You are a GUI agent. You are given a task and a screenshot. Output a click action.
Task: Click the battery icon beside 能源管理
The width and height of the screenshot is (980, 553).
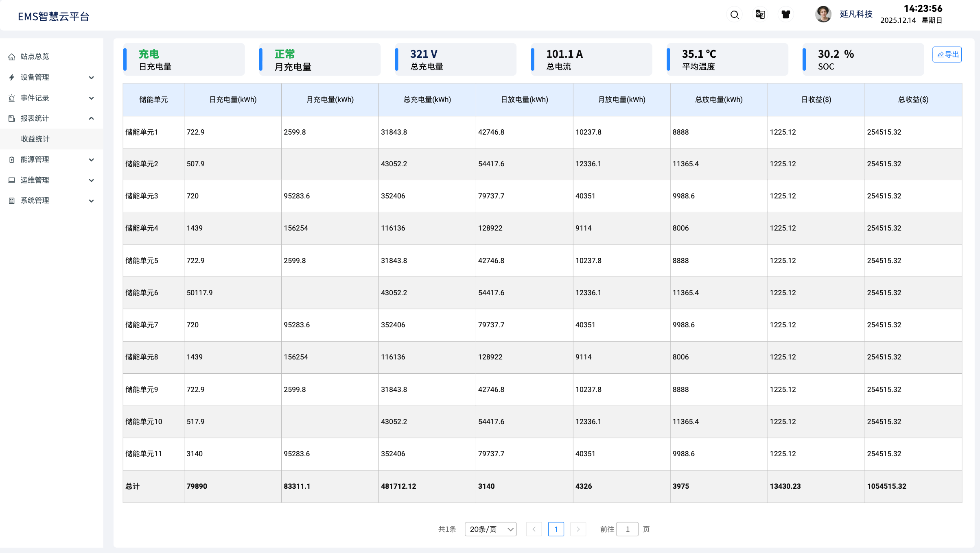coord(12,159)
